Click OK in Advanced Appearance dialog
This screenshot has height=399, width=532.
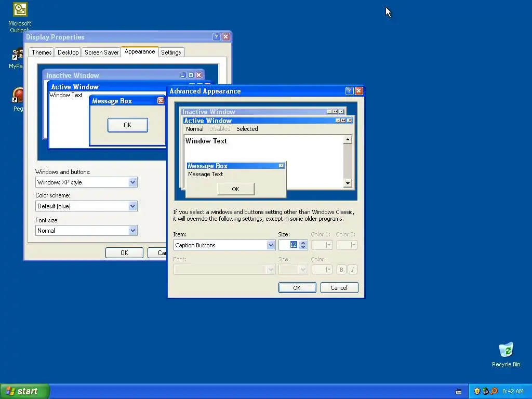point(297,288)
